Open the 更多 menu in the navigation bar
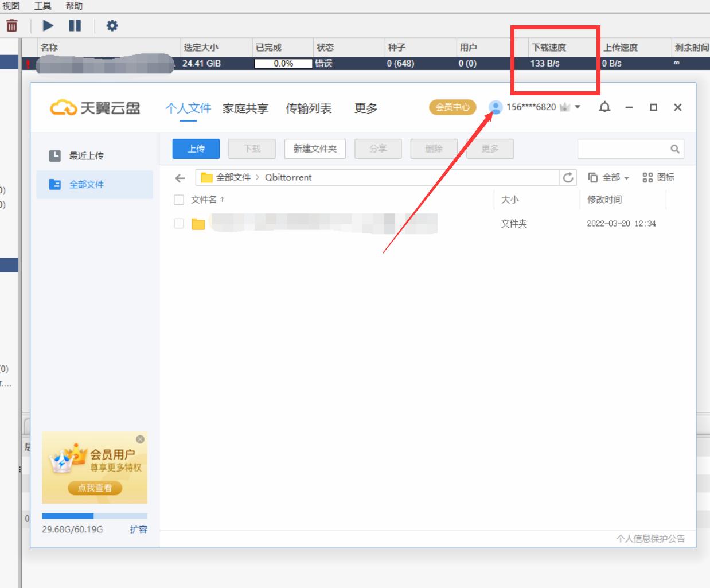 (365, 108)
